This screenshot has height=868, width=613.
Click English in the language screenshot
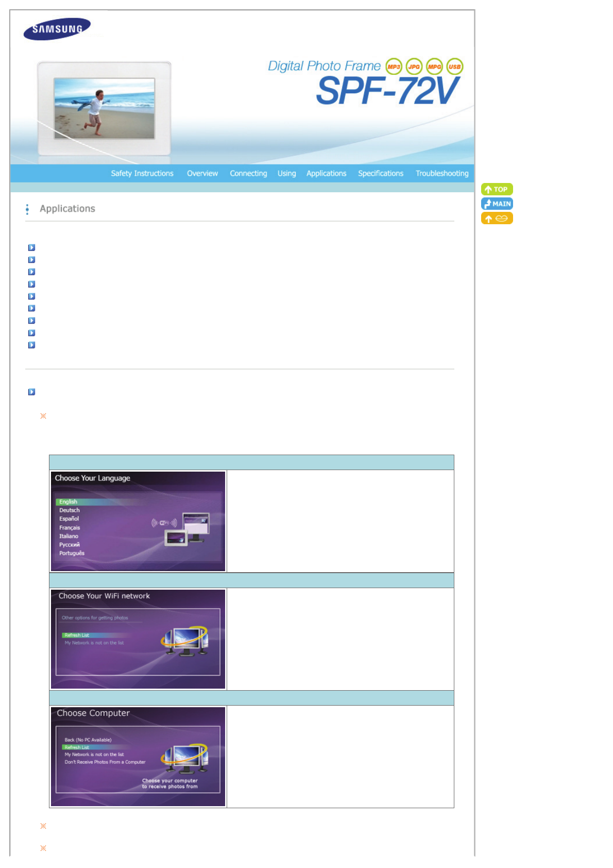(68, 502)
